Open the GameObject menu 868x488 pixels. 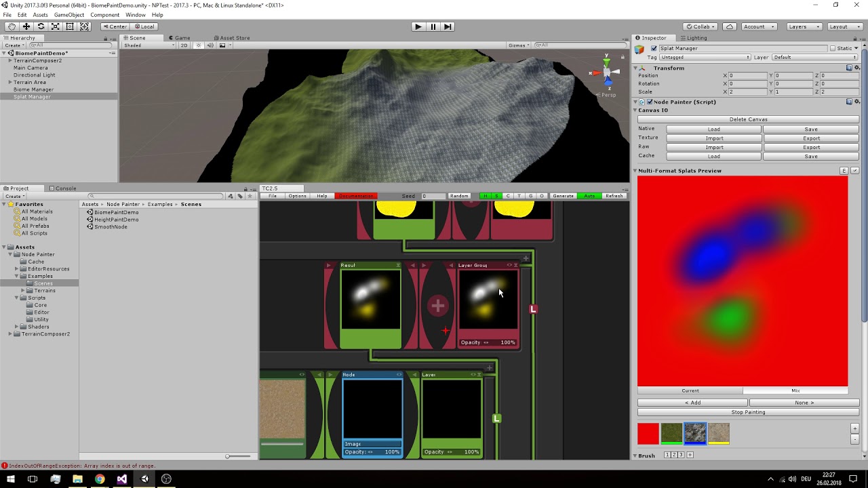[69, 15]
